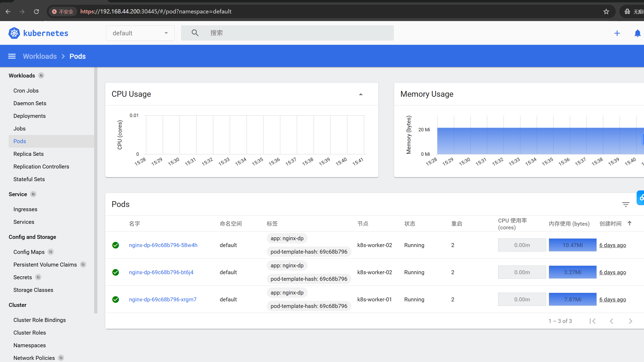Select Replica Sets in sidebar
Viewport: 644px width, 362px height.
point(28,154)
